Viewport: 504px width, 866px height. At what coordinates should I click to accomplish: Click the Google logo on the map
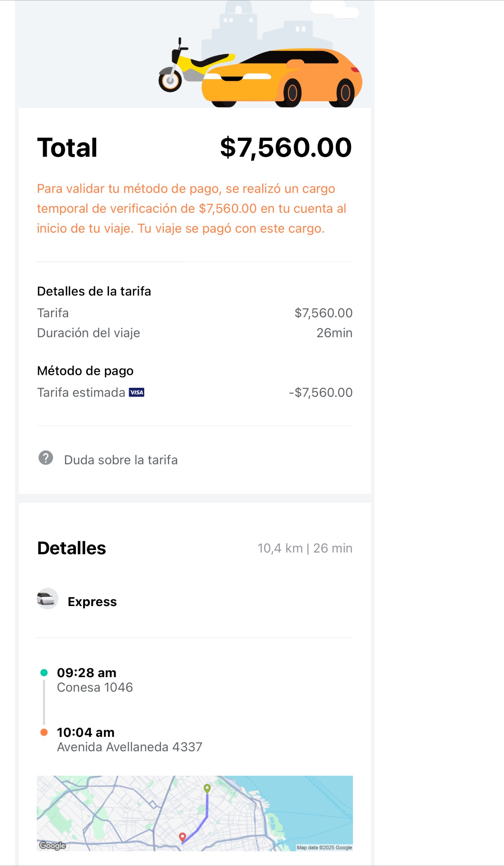click(x=52, y=846)
